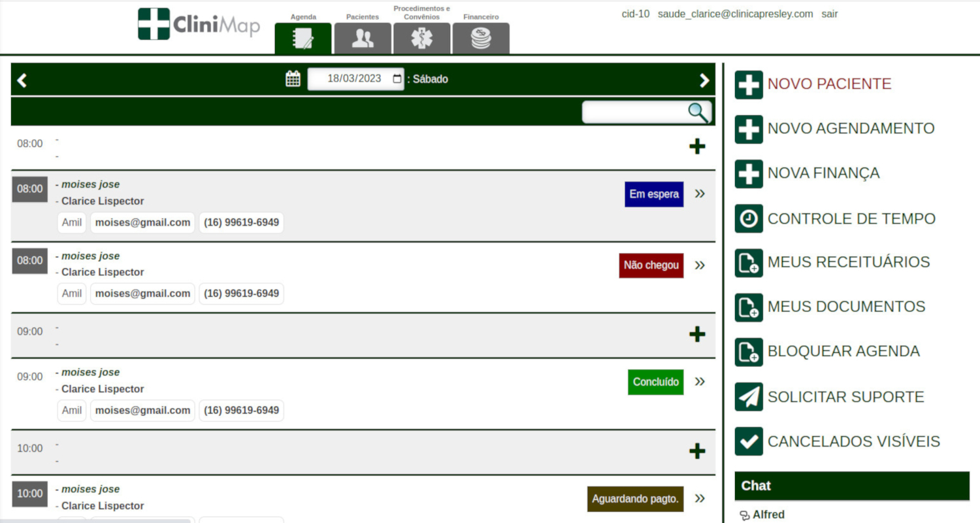Click the Em espera status badge
The width and height of the screenshot is (980, 523).
(x=654, y=194)
